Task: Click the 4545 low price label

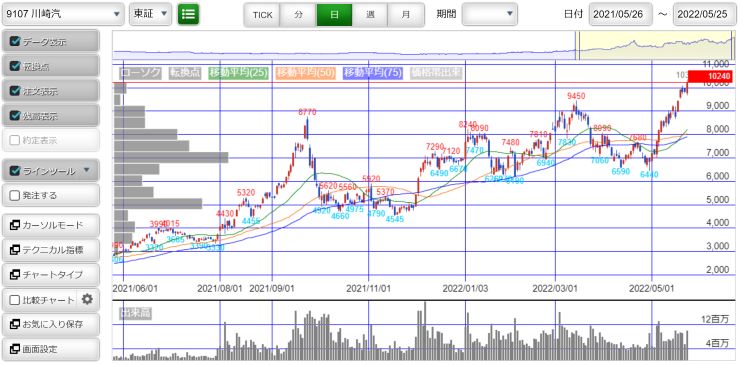Action: [x=395, y=219]
